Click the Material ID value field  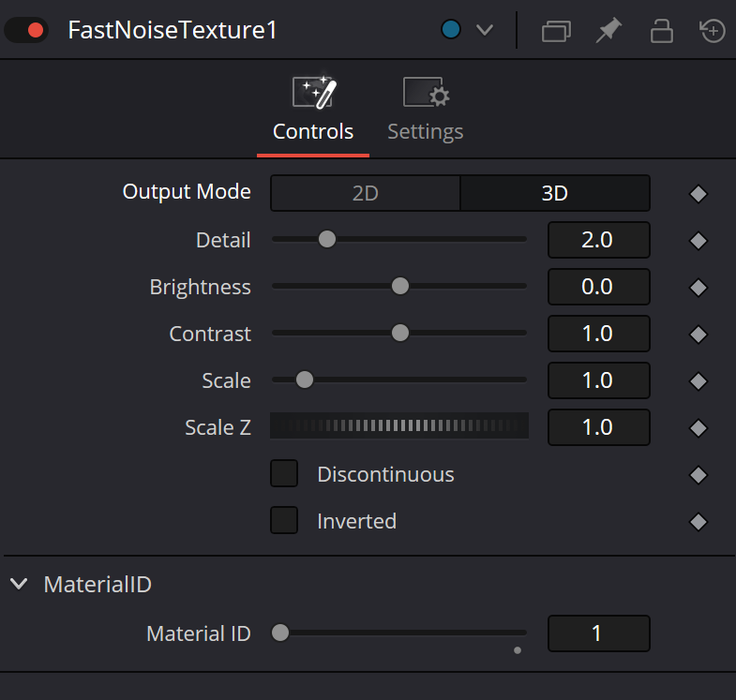[598, 633]
